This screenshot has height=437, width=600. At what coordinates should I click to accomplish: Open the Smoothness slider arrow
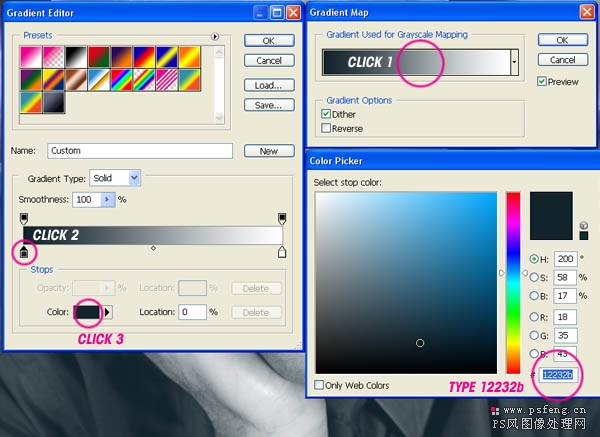pos(108,199)
